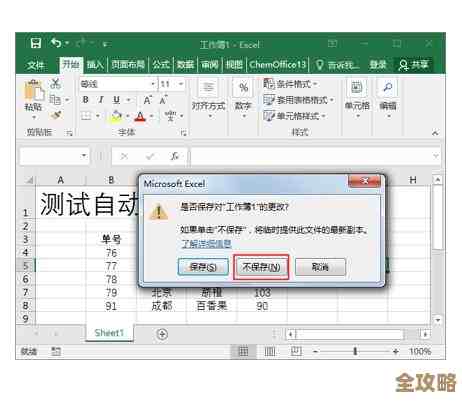This screenshot has height=401, width=462.
Task: Click the formula bar confirm checkmark icon
Action: [x=150, y=156]
